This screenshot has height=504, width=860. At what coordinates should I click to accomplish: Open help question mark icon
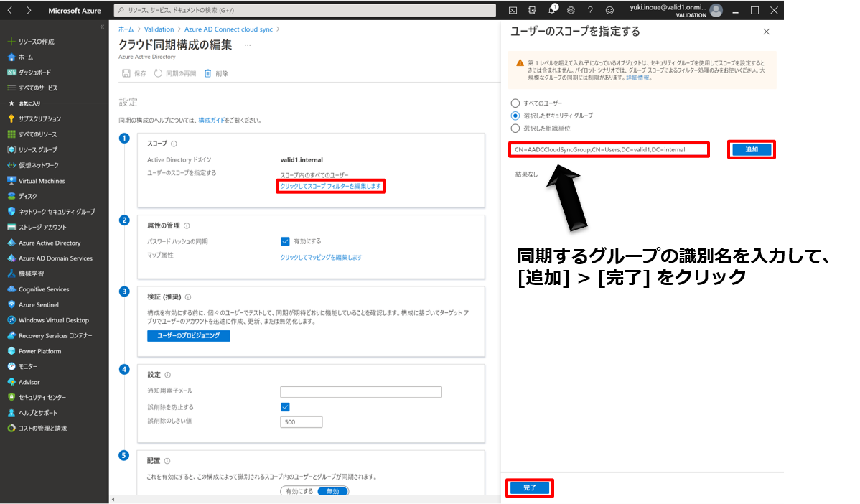pyautogui.click(x=590, y=11)
